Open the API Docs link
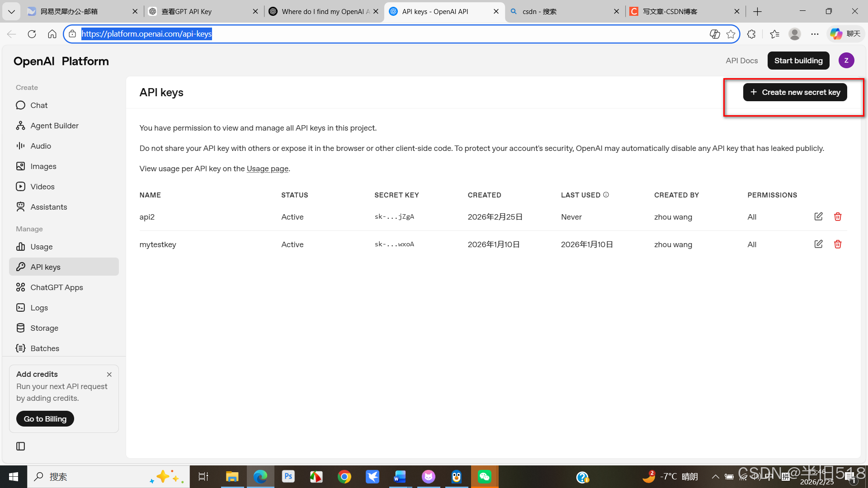Screen dimensions: 868x488 tap(742, 61)
